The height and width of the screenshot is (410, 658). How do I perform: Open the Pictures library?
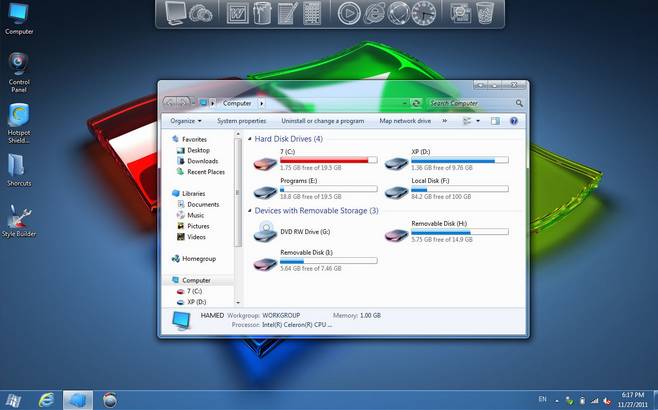pos(198,226)
